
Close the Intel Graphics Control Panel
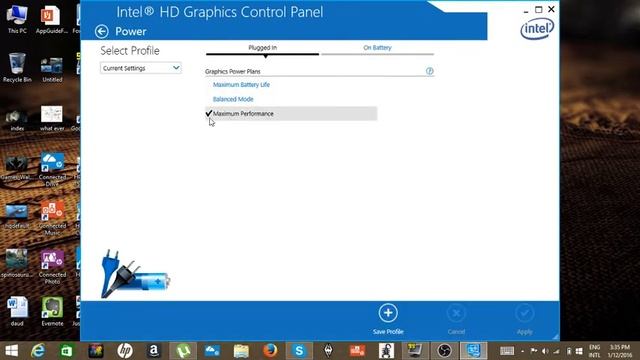pyautogui.click(x=551, y=9)
